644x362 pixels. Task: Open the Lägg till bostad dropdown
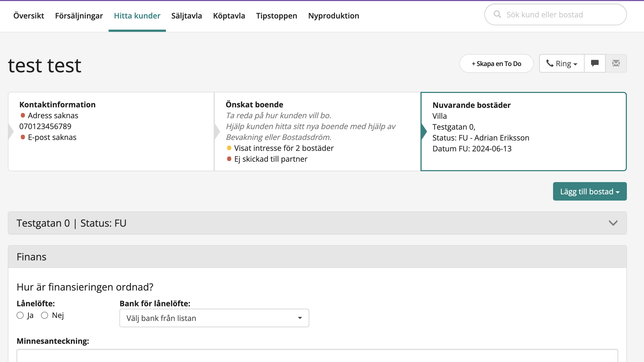click(590, 191)
